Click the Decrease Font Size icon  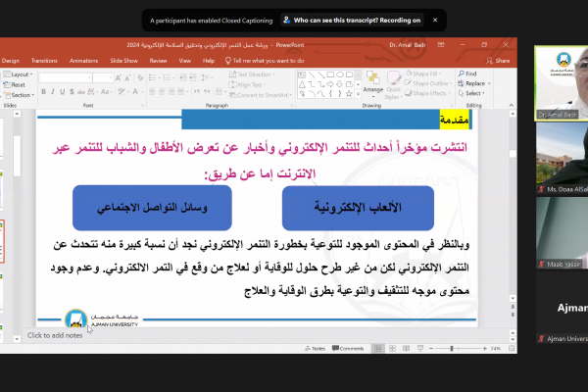click(127, 78)
